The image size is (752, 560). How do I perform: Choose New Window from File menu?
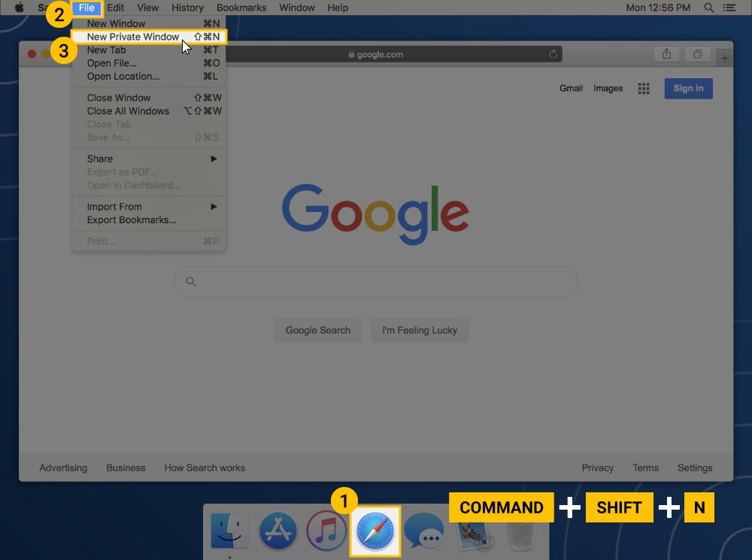click(149, 23)
